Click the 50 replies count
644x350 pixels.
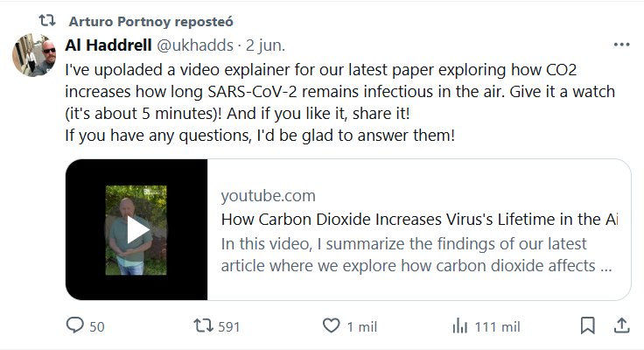pos(97,327)
